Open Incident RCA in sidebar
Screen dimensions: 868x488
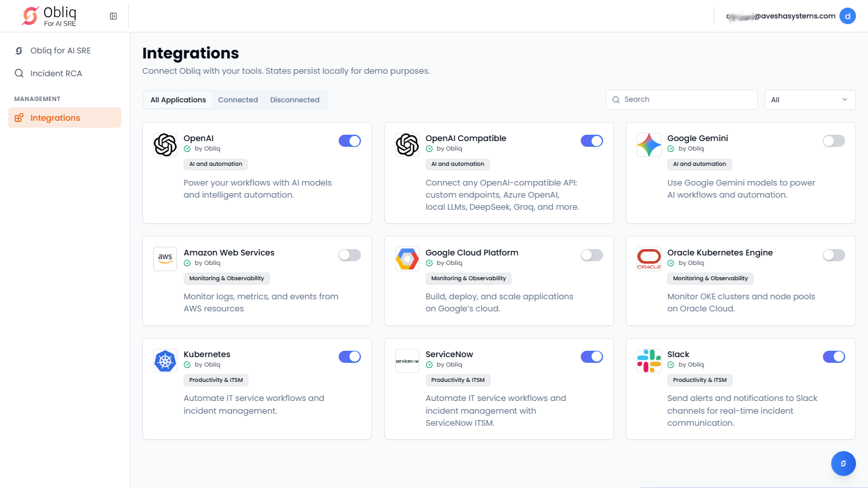pos(56,73)
